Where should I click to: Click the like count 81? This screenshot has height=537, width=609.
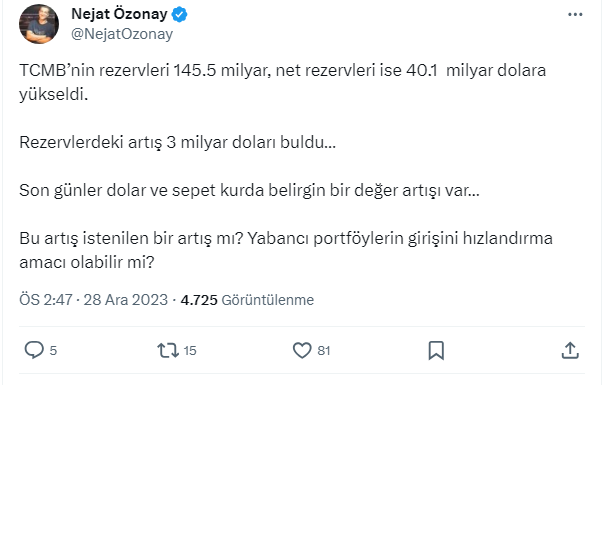coord(324,351)
